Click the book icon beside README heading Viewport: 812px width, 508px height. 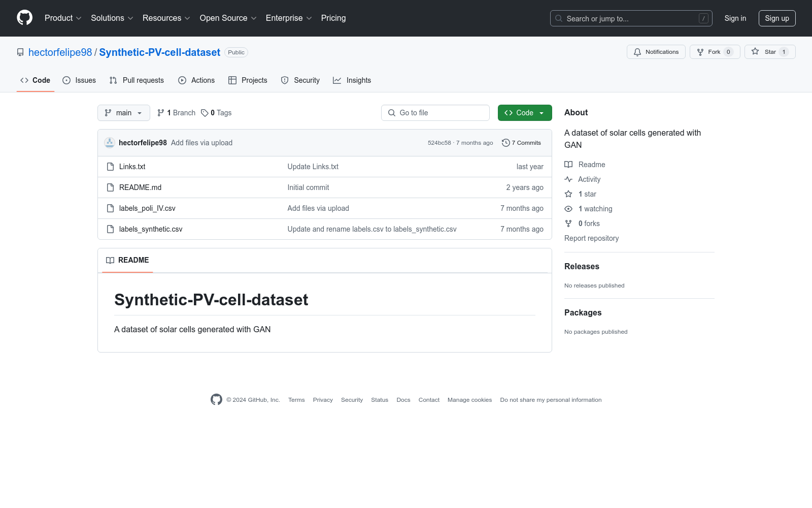click(x=110, y=260)
